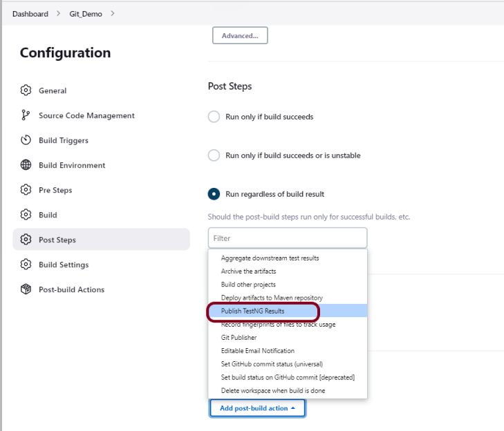Select Run regardless of build result

(x=214, y=194)
